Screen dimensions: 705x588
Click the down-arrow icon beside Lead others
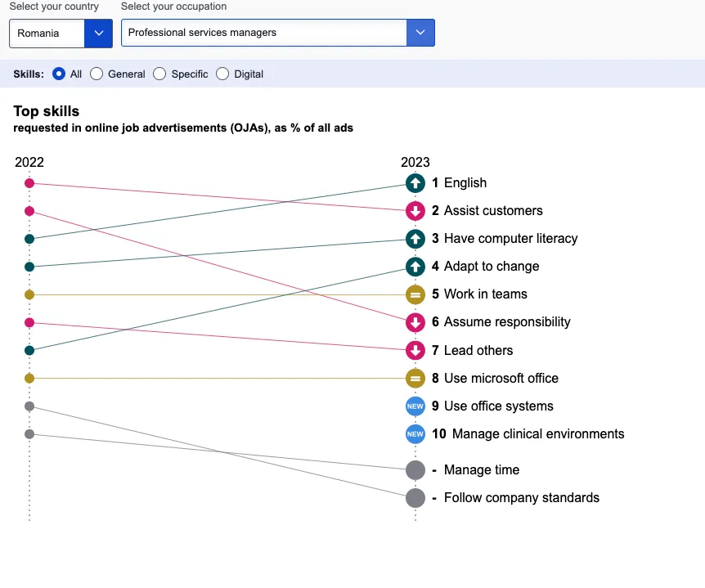(415, 351)
